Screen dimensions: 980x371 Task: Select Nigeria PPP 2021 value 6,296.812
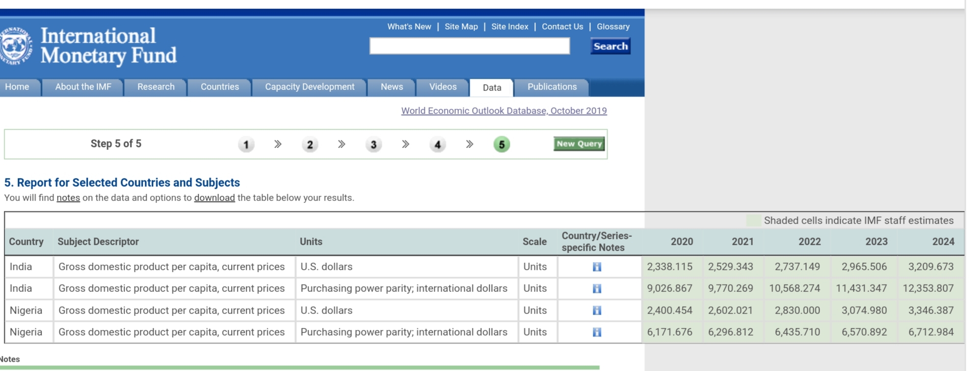coord(730,332)
